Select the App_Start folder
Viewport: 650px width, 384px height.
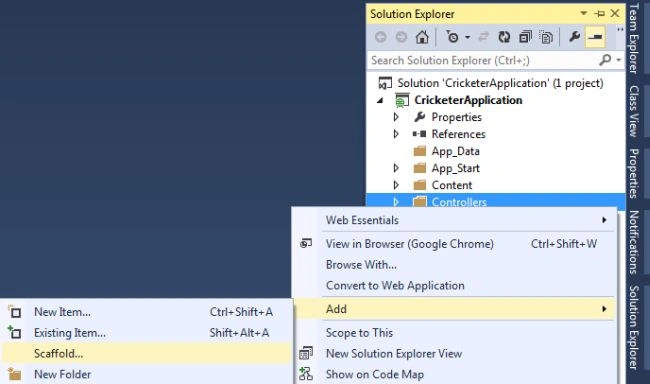[x=456, y=168]
